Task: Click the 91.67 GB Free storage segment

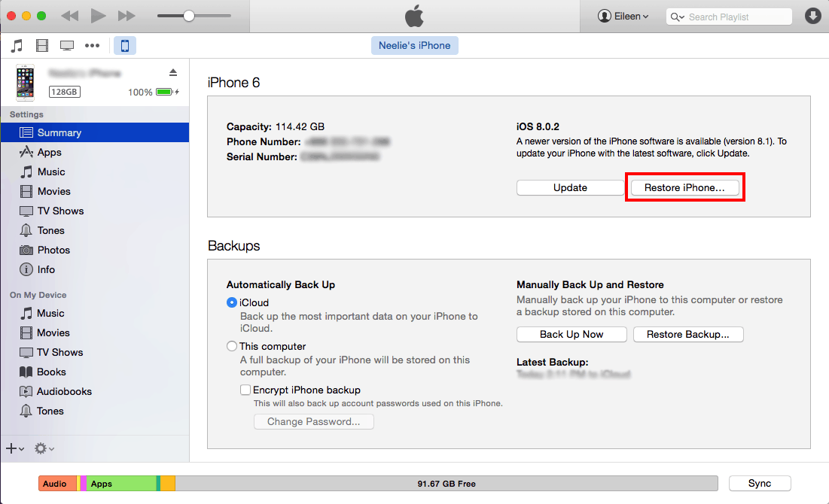Action: point(447,484)
